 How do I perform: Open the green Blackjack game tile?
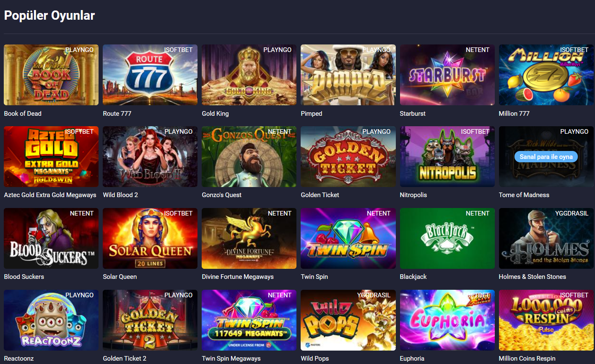click(447, 238)
